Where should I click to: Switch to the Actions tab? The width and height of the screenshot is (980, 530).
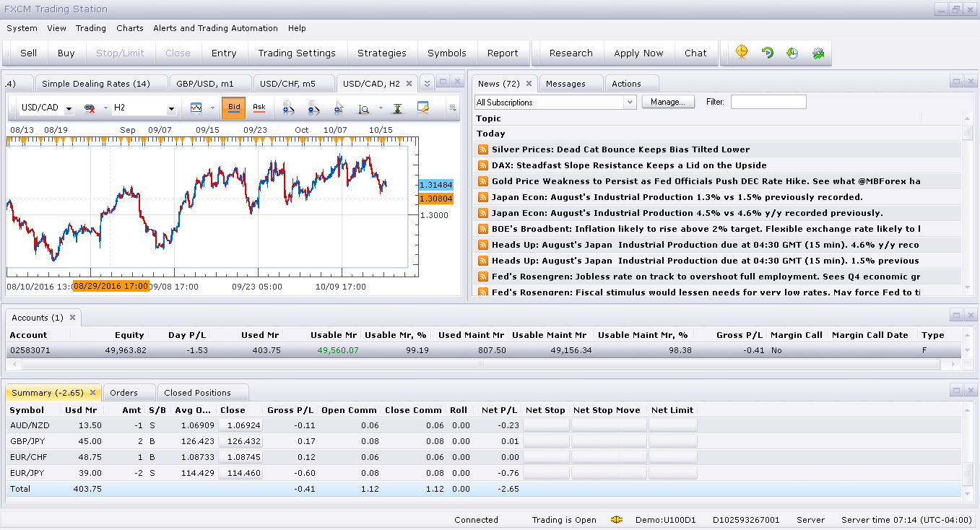632,84
